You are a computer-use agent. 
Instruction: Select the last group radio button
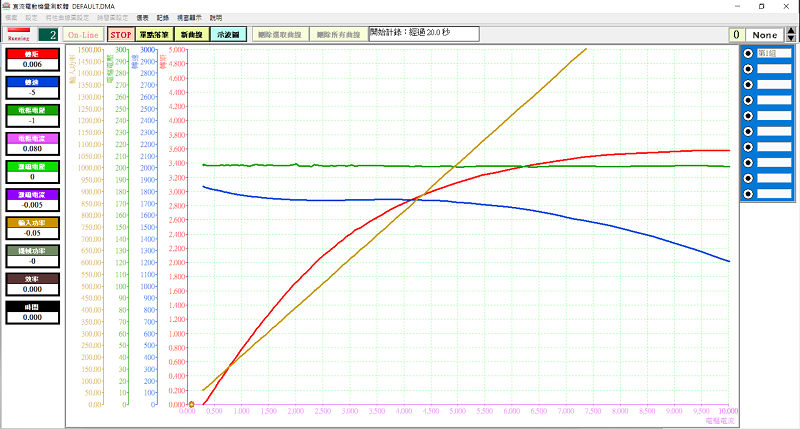748,193
